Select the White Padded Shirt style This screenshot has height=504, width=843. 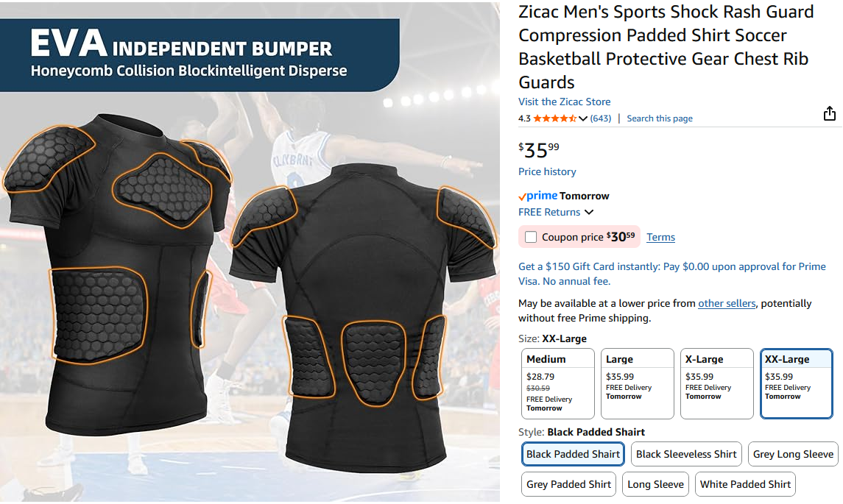pos(745,484)
